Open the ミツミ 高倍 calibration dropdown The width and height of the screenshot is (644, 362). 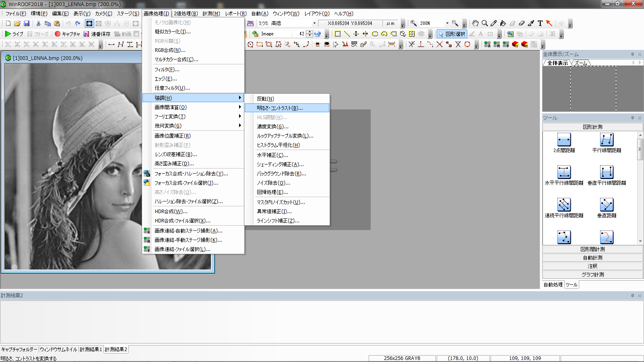(x=314, y=23)
